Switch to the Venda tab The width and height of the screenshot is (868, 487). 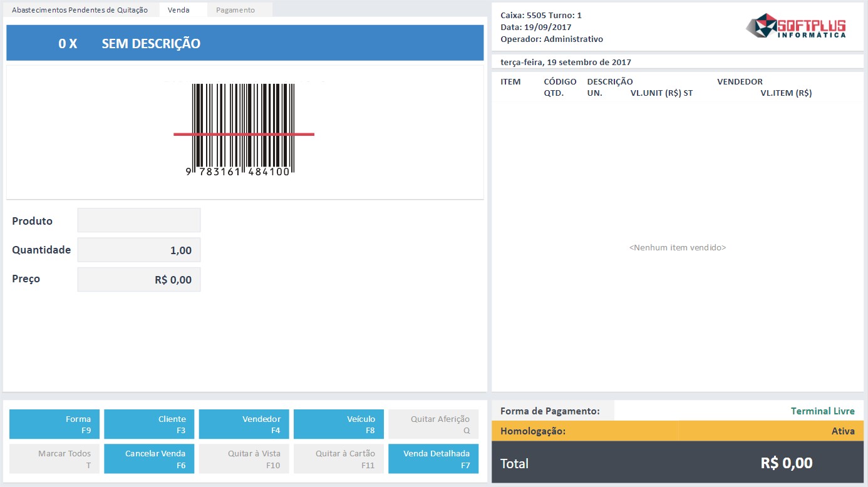[x=183, y=10]
